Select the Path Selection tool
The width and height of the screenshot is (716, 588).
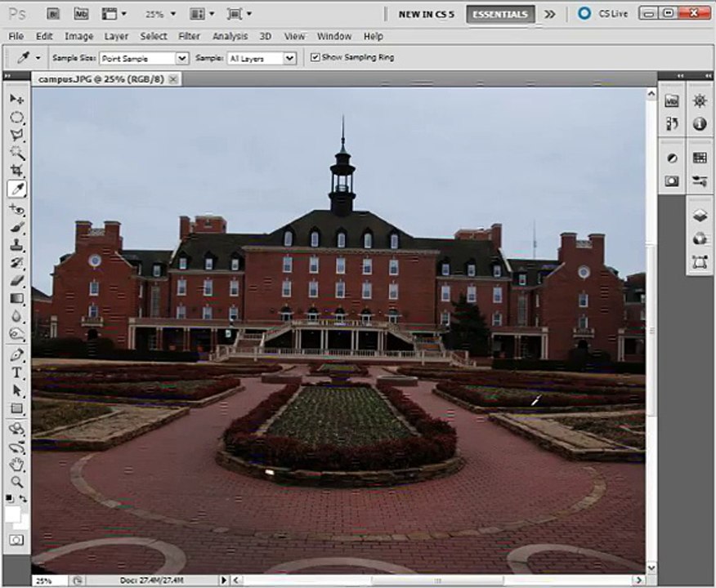tap(17, 390)
